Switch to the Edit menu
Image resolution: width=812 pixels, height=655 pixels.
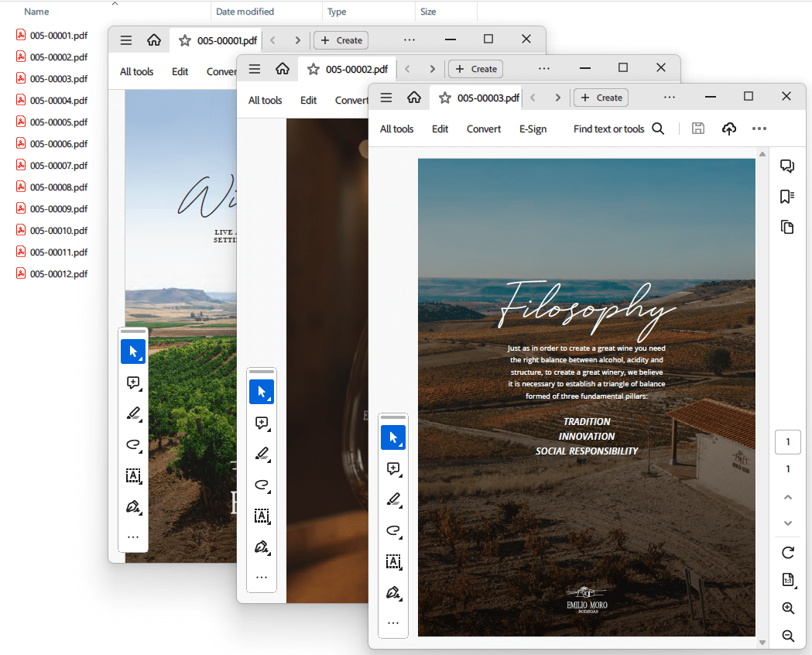point(440,129)
